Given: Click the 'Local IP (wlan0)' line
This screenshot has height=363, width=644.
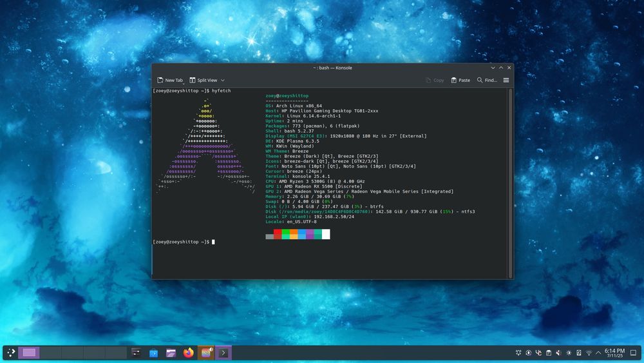Looking at the screenshot, I should click(x=310, y=217).
